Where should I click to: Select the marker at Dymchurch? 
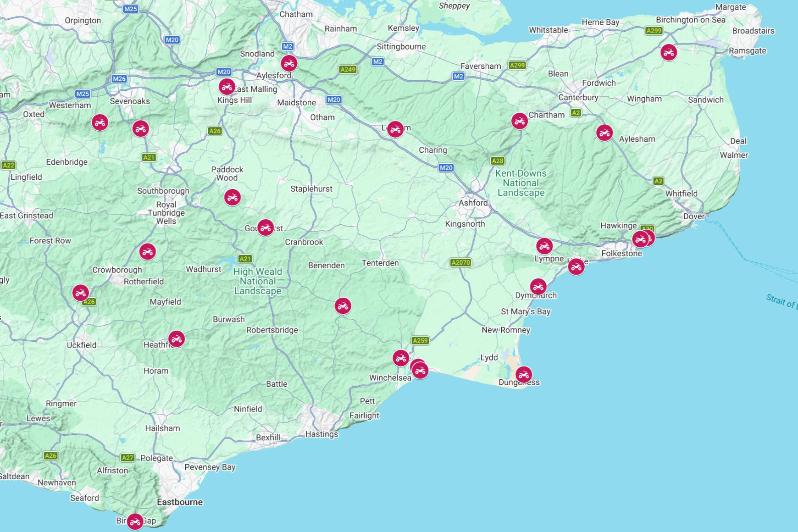pos(538,287)
